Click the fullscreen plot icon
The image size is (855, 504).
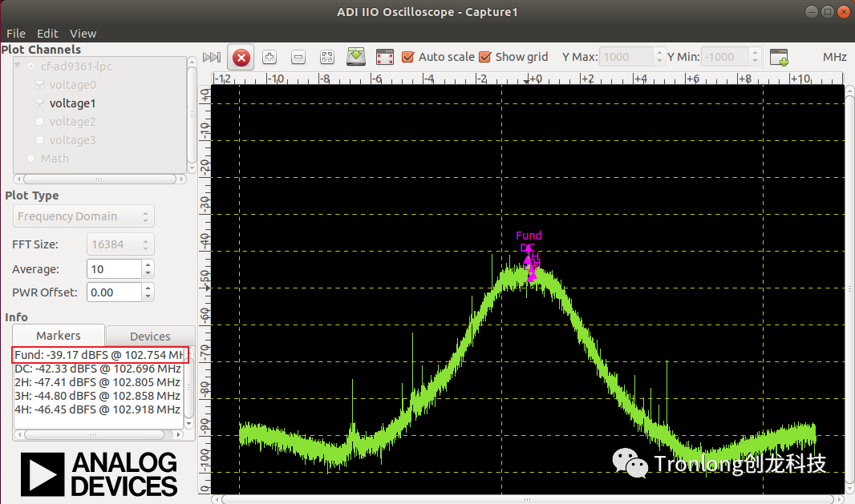(384, 57)
